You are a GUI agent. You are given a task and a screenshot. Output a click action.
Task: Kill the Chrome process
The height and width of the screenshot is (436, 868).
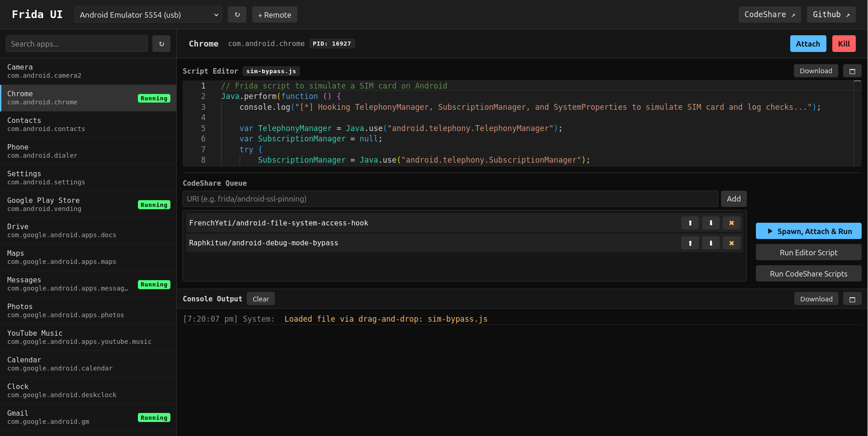click(844, 44)
